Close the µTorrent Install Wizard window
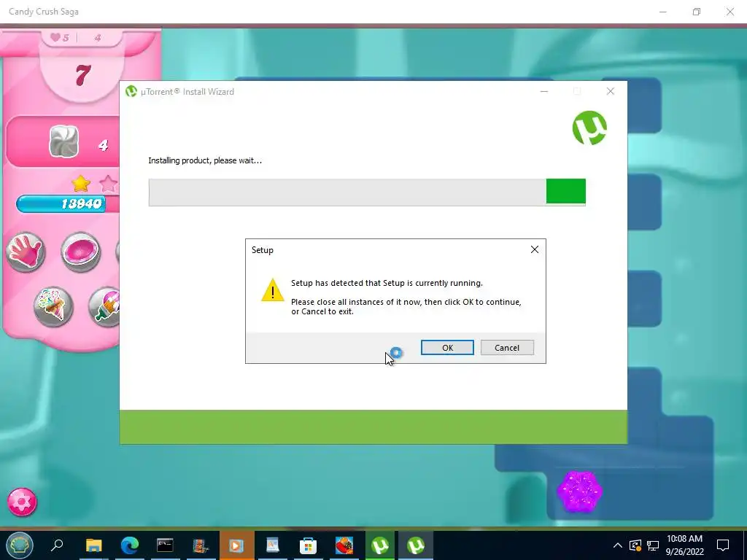 (611, 91)
